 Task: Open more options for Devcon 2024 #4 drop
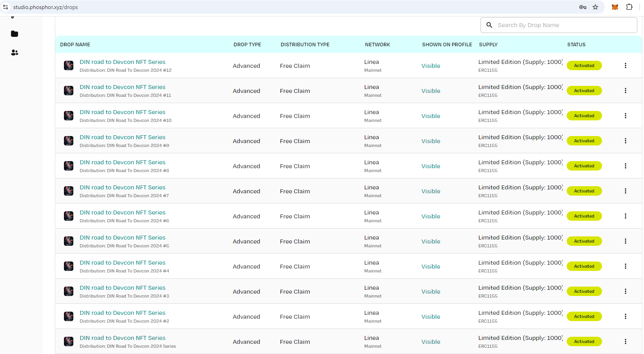click(626, 266)
